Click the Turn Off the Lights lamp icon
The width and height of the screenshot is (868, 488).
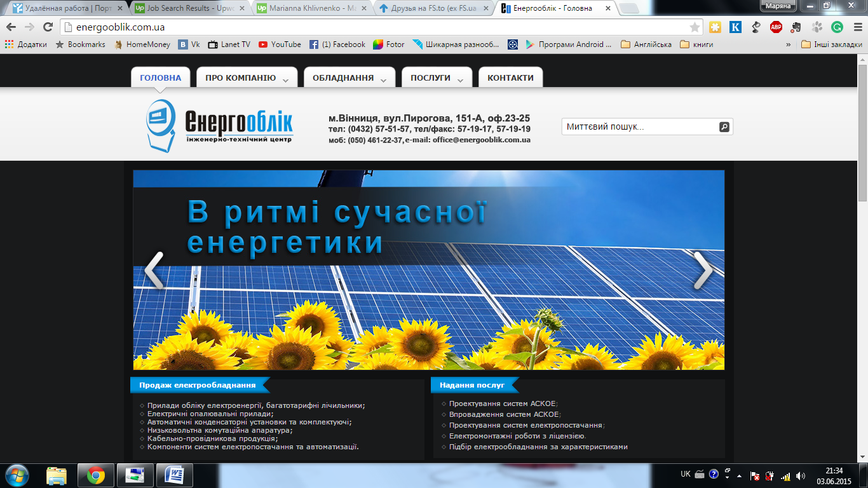pos(756,28)
